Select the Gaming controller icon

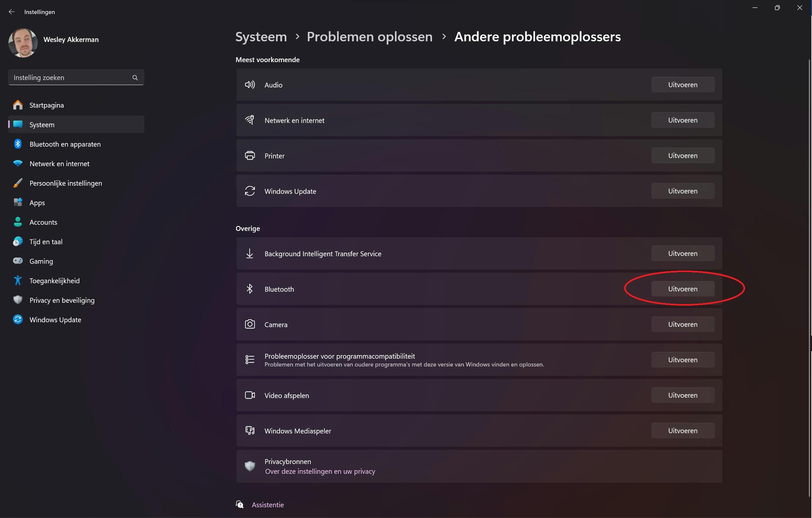pos(18,261)
